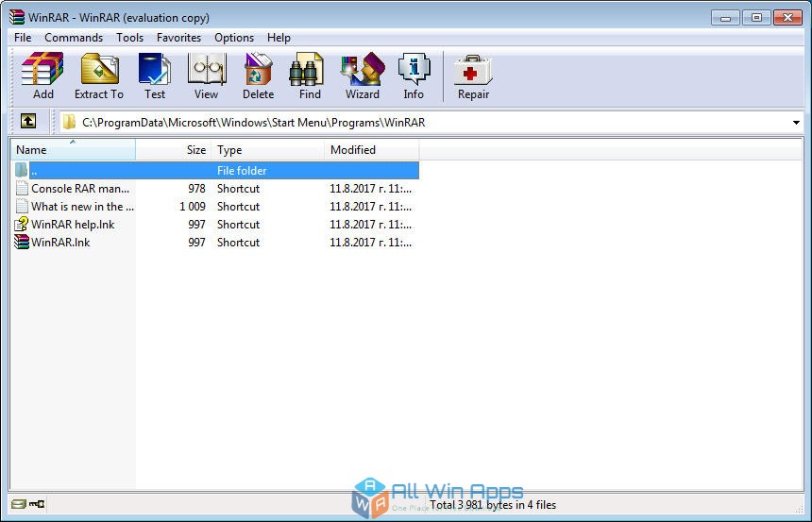Click the WinRAR help.lnk question icon

[x=22, y=224]
